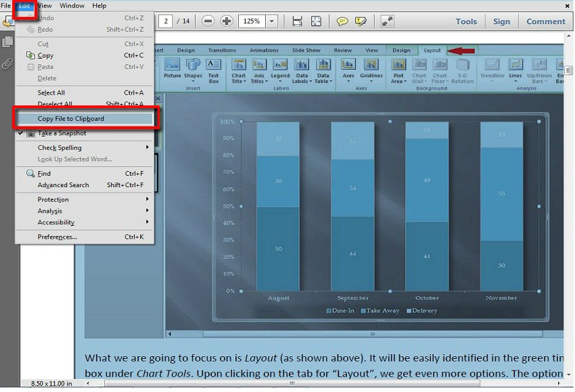Click the page number input field

[166, 22]
